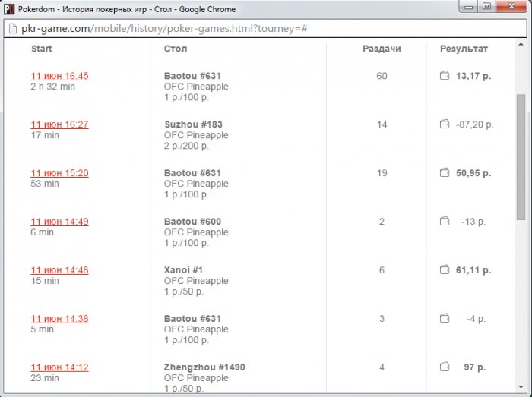This screenshot has width=532, height=397.
Task: Click the page icon in address bar
Action: coord(13,28)
